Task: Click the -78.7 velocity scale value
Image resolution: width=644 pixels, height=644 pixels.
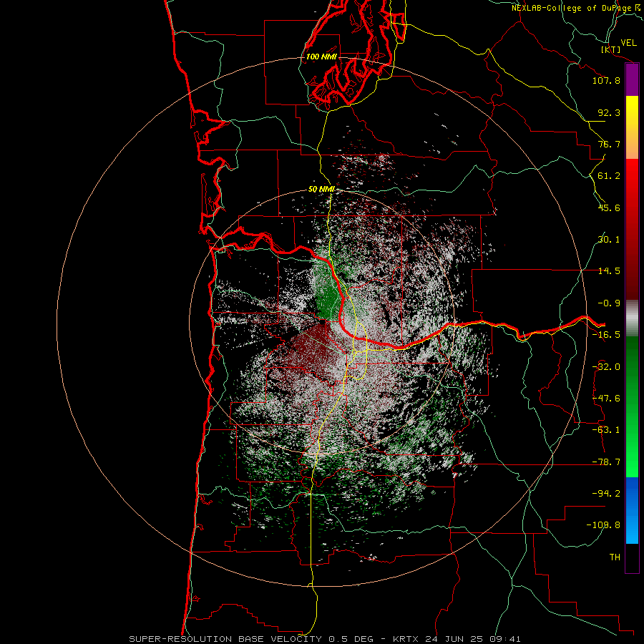Action: pos(606,462)
